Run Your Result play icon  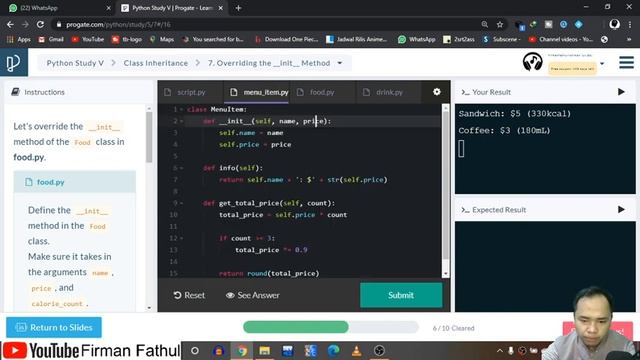tap(621, 92)
